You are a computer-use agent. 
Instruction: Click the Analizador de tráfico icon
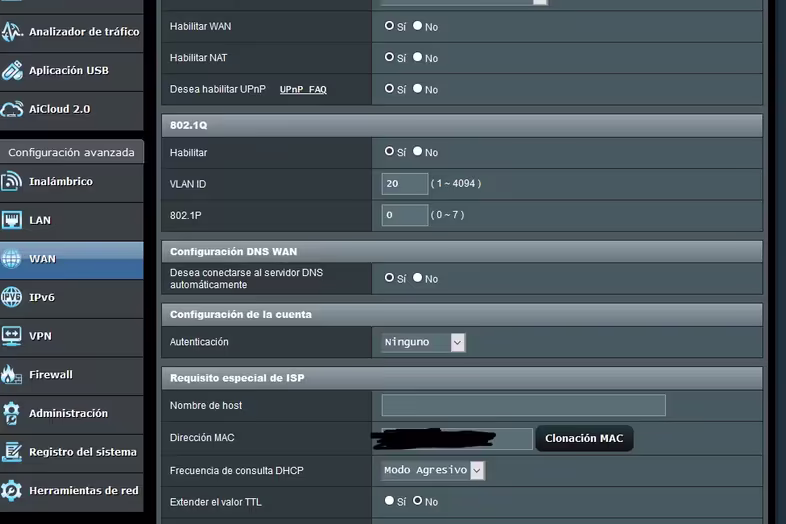[12, 32]
